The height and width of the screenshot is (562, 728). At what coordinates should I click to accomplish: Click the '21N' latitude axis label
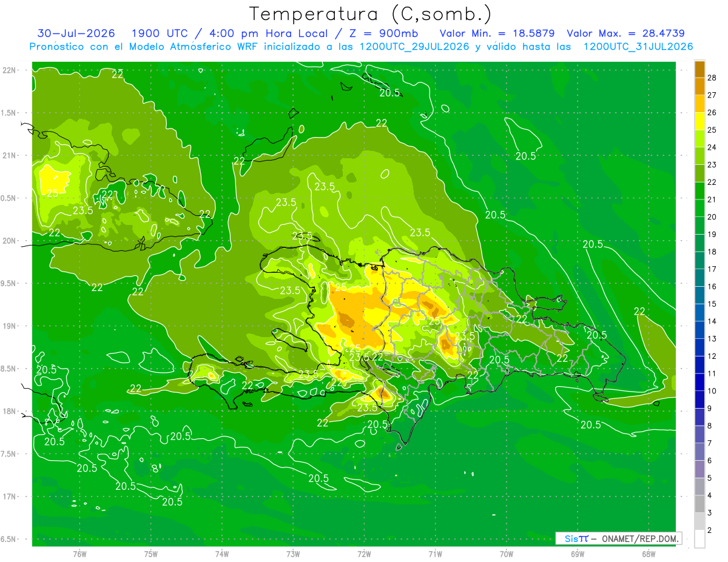pos(10,155)
